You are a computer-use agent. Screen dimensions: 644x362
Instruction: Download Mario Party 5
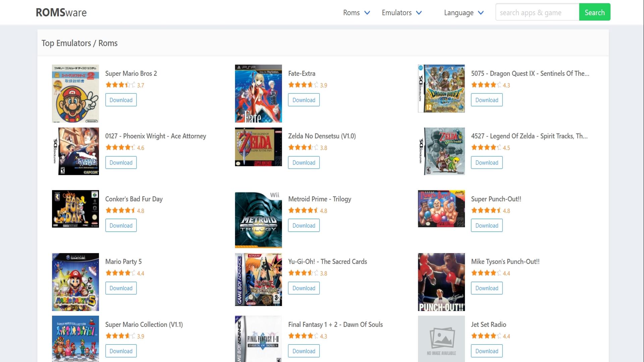[x=121, y=288]
